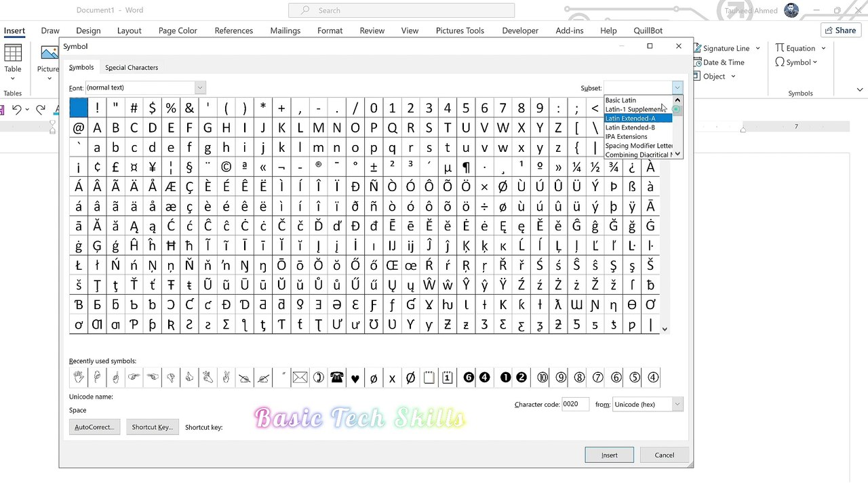Viewport: 868px width, 488px height.
Task: Expand the Equation dropdown arrow in ribbon
Action: click(823, 48)
